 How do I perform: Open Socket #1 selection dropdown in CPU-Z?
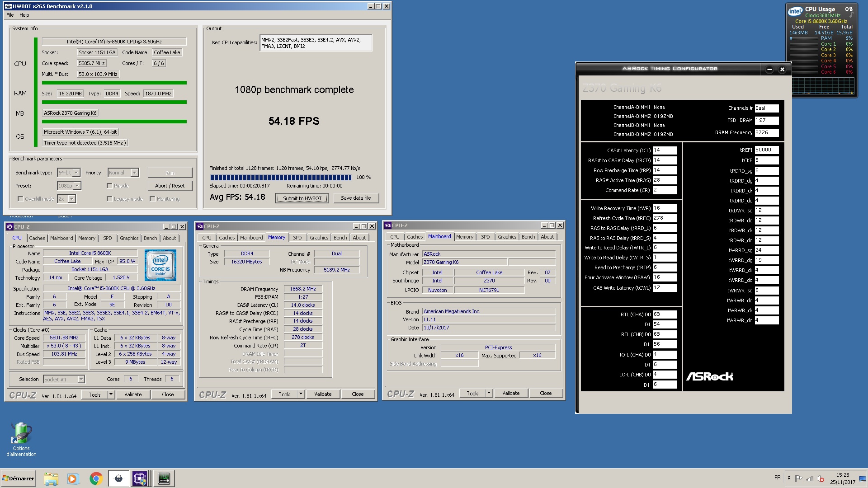pos(81,380)
